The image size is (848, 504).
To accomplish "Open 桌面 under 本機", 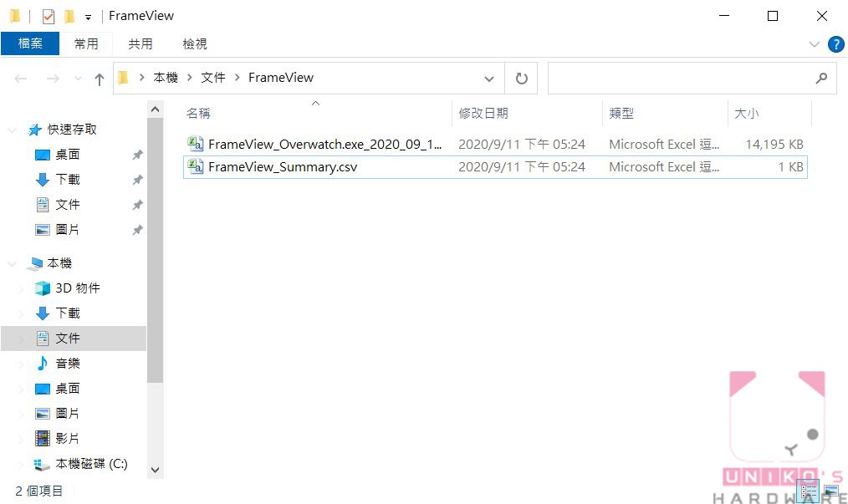I will click(x=68, y=389).
